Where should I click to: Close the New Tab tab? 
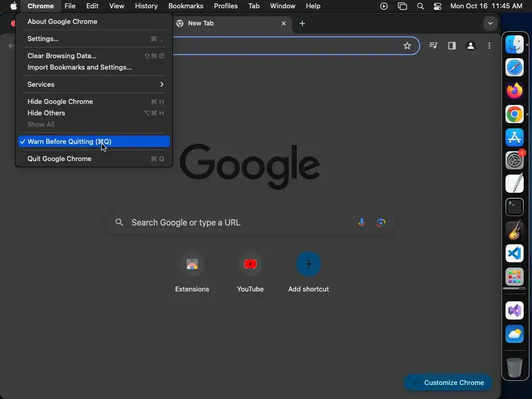[283, 23]
